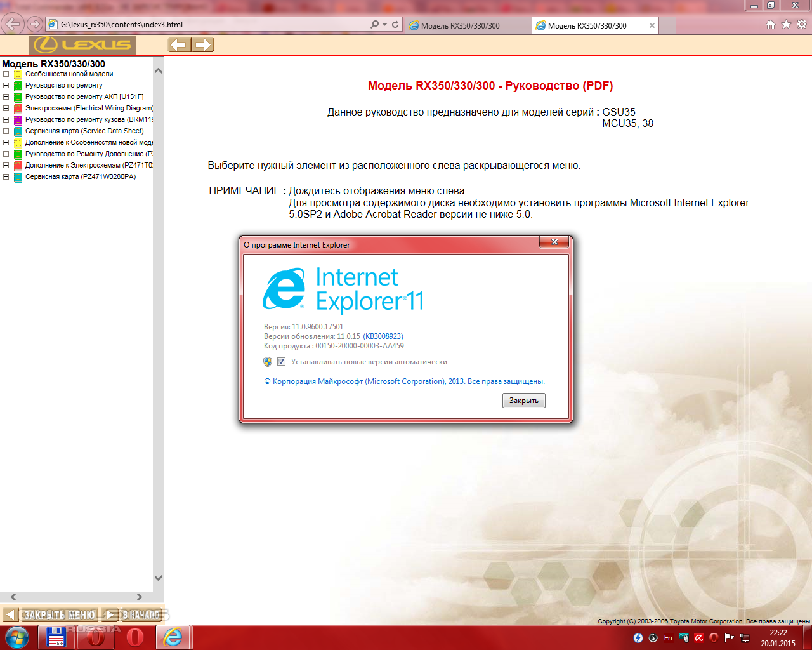The width and height of the screenshot is (812, 650).
Task: Expand the Руководство по ремонту node
Action: 6,86
